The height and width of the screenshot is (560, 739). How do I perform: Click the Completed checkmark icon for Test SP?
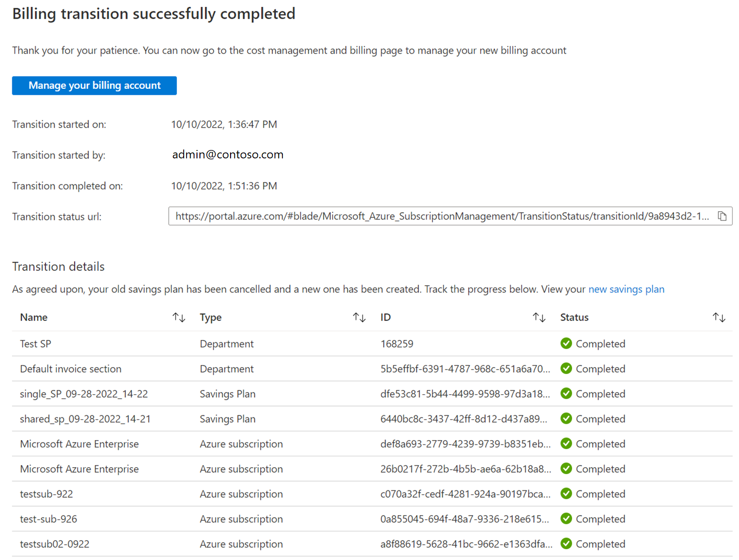pos(566,343)
